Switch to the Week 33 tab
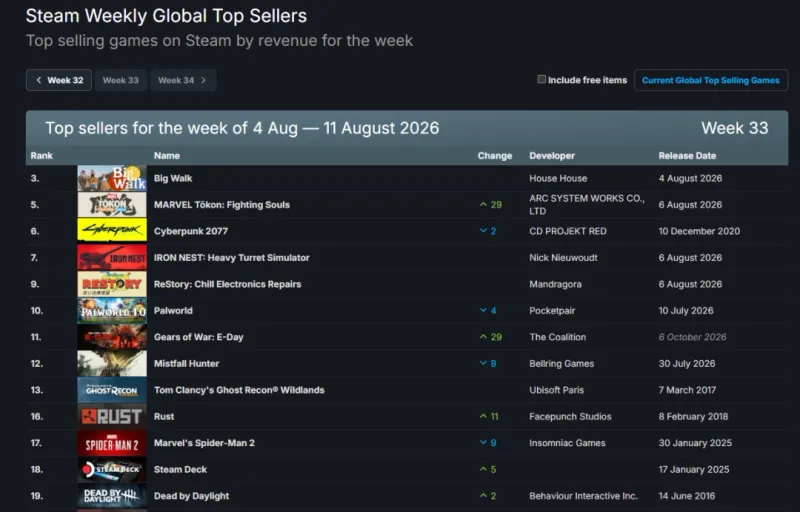This screenshot has width=800, height=512. 120,80
